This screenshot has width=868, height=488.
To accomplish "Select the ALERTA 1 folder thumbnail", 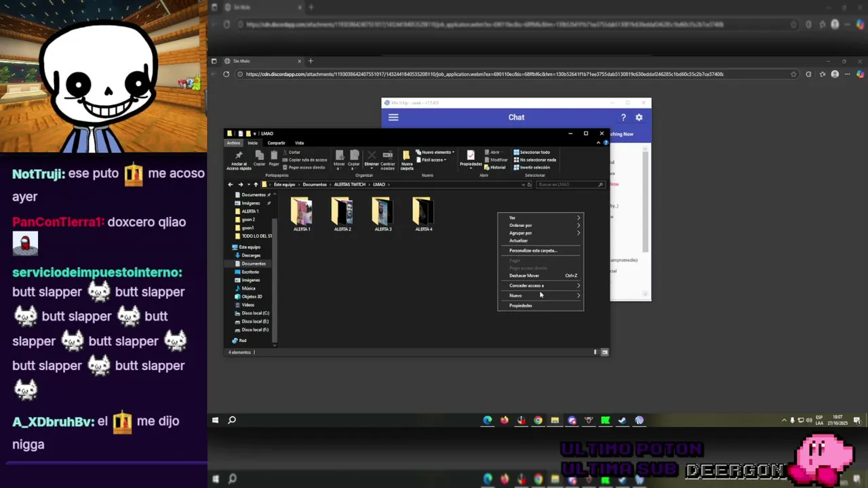I will 302,211.
